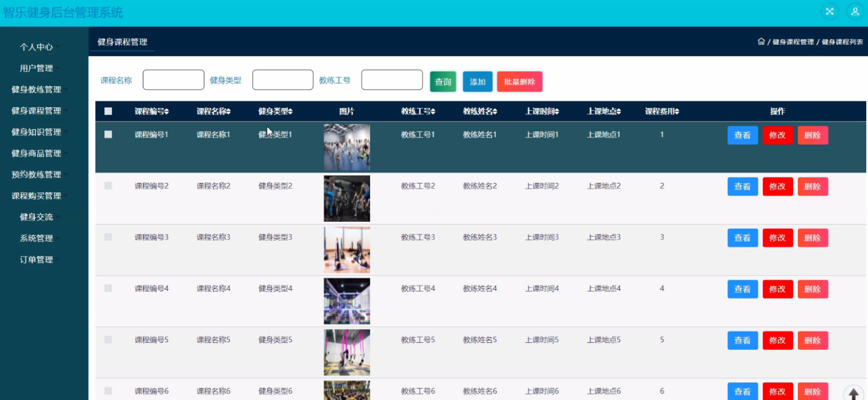Viewport: 868px width, 400px height.
Task: Expand the 健身商品管理 sidebar menu
Action: (x=37, y=153)
